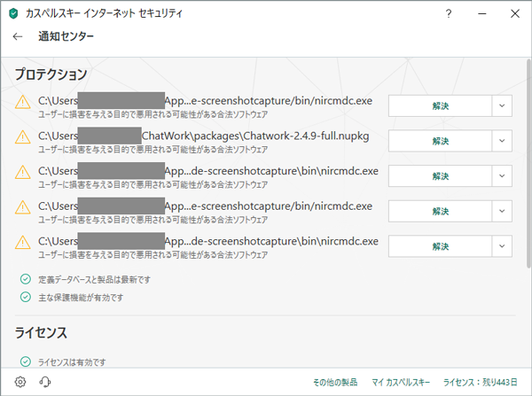The width and height of the screenshot is (532, 396).
Task: Open the support headset icon
Action: pos(45,382)
